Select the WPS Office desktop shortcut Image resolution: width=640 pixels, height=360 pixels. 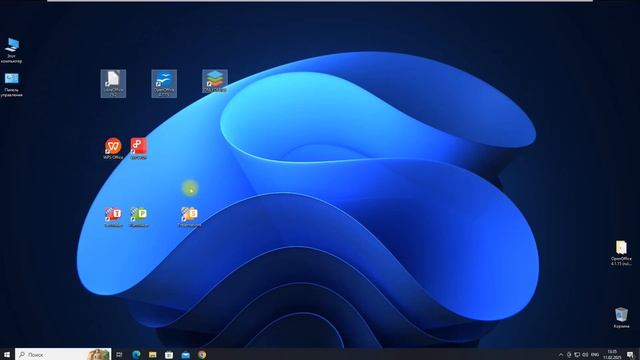113,149
